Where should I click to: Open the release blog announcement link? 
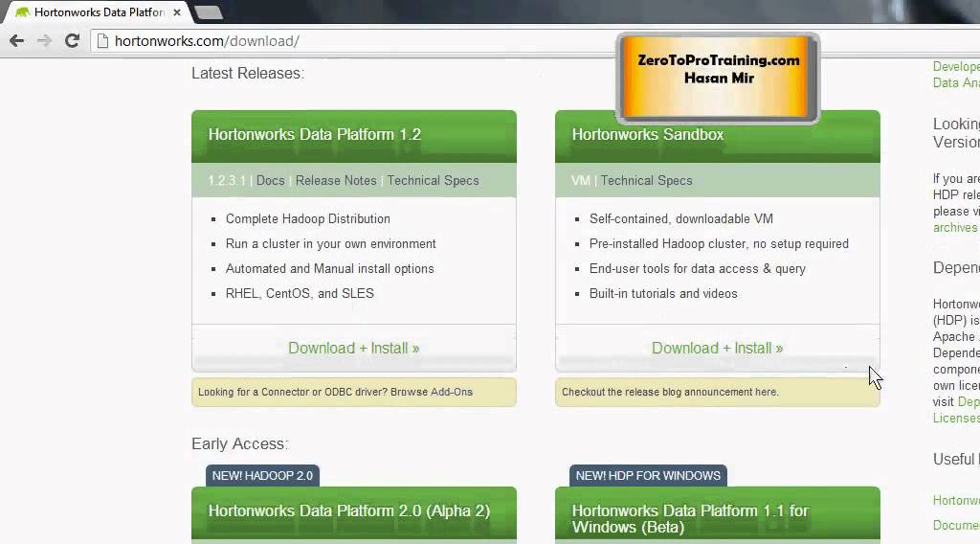coord(766,392)
